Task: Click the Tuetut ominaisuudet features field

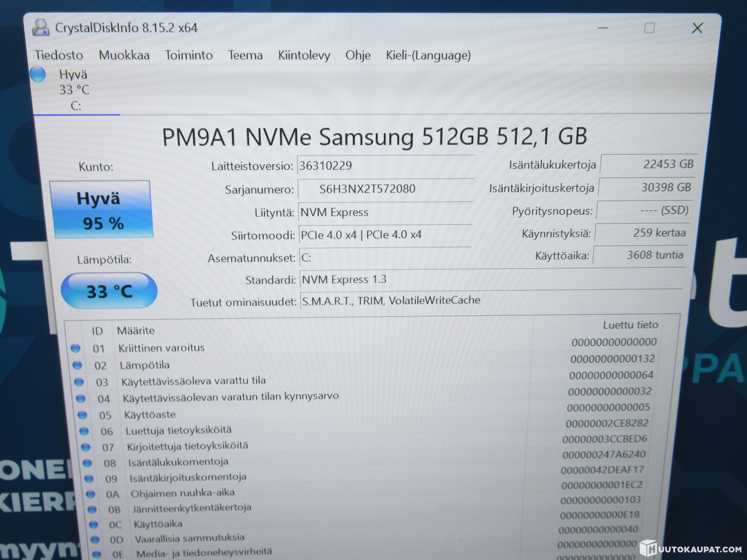Action: point(491,300)
